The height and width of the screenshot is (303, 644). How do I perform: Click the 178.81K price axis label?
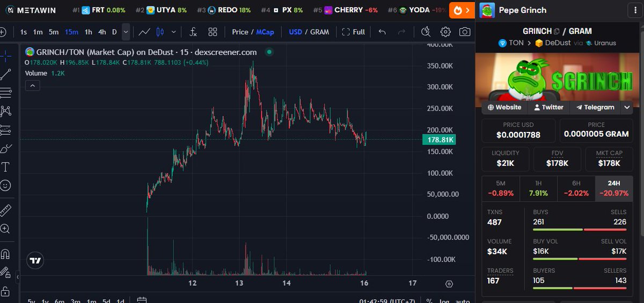(440, 139)
